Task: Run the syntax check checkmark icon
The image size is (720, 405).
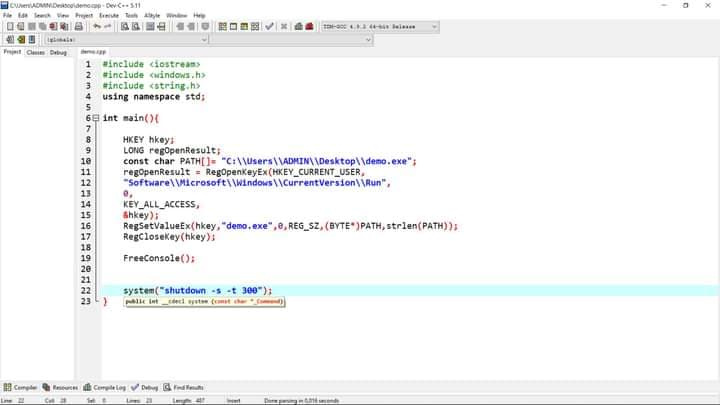Action: tap(270, 27)
